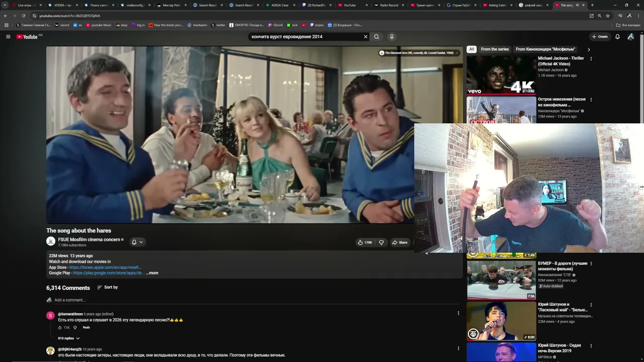Expand the 810 replies thread
644x362 pixels.
(69, 338)
